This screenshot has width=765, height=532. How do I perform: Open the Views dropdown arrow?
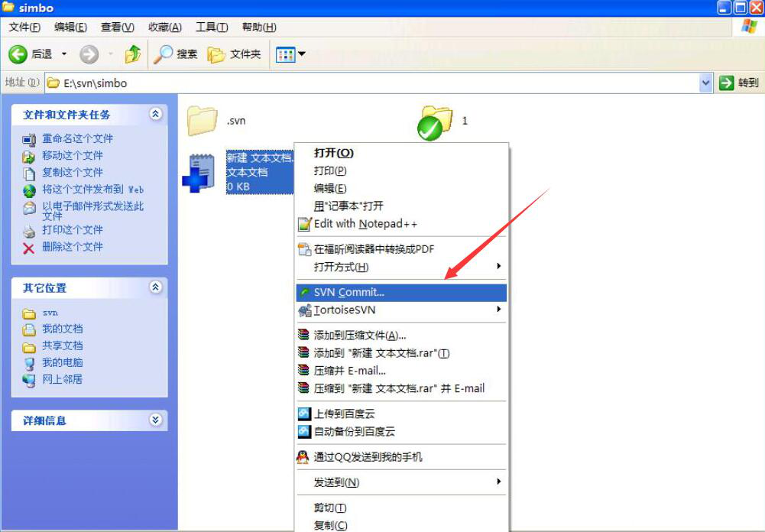[302, 54]
